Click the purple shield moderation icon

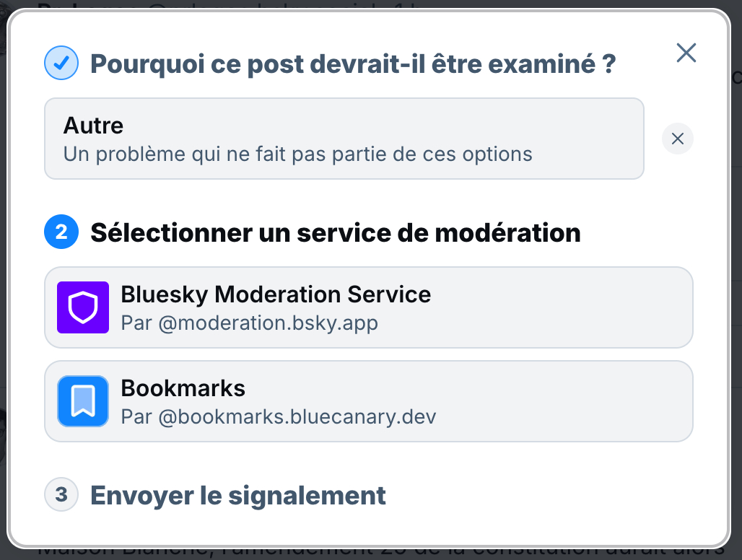coord(83,307)
